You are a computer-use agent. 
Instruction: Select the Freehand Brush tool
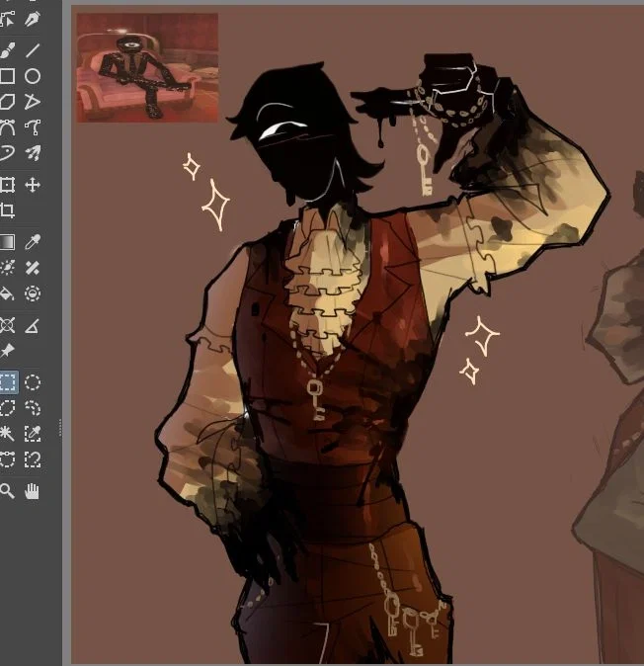click(x=8, y=50)
